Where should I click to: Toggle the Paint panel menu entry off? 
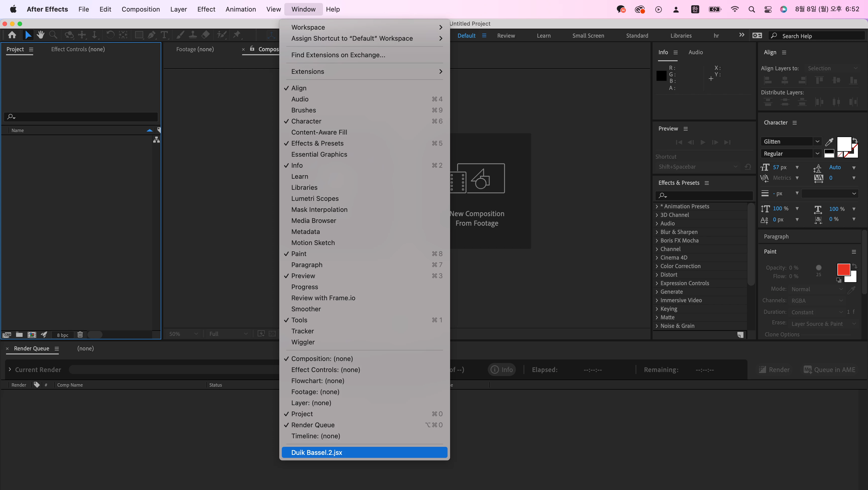click(299, 254)
